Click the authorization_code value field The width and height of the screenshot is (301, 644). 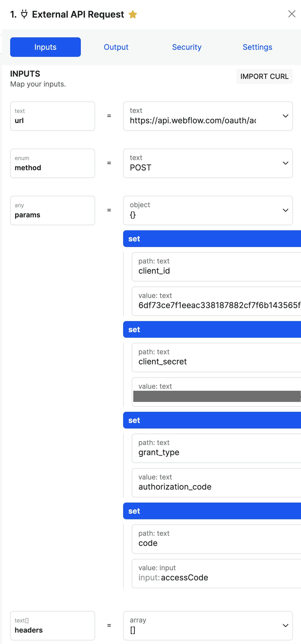(x=216, y=483)
